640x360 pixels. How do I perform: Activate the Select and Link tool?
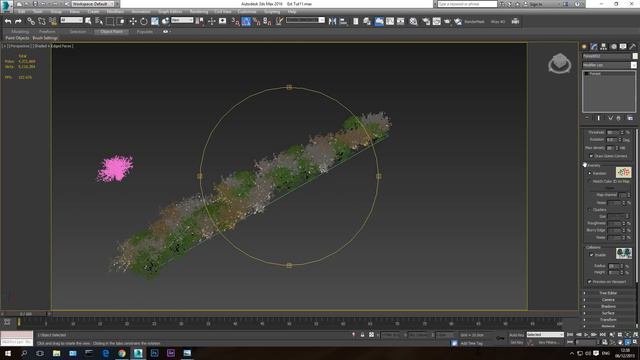tap(31, 21)
